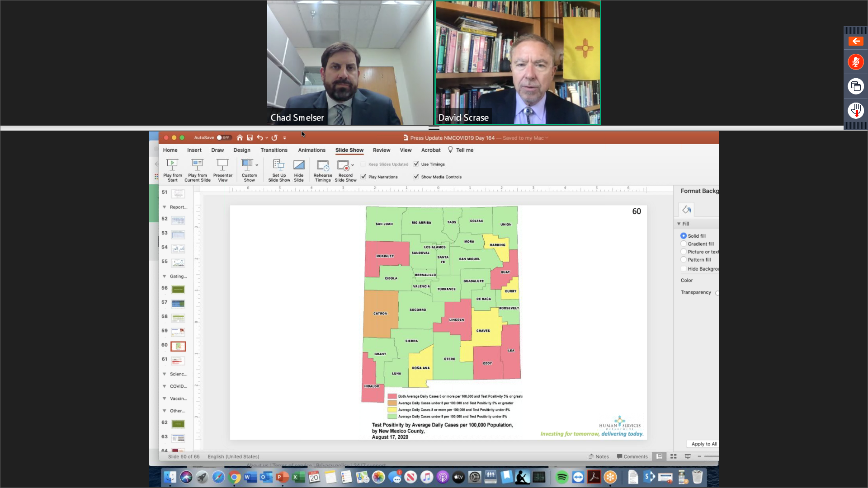Open the Insert ribbon tab
This screenshot has width=868, height=488.
194,150
